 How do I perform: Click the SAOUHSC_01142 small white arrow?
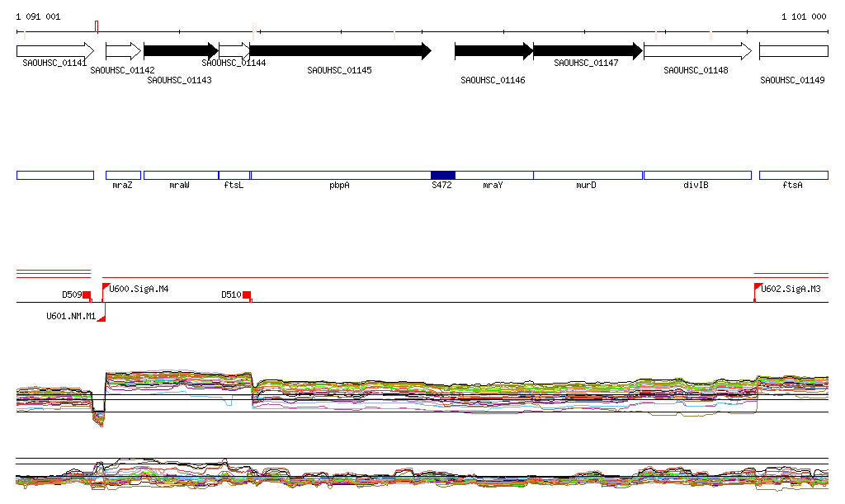pyautogui.click(x=124, y=51)
